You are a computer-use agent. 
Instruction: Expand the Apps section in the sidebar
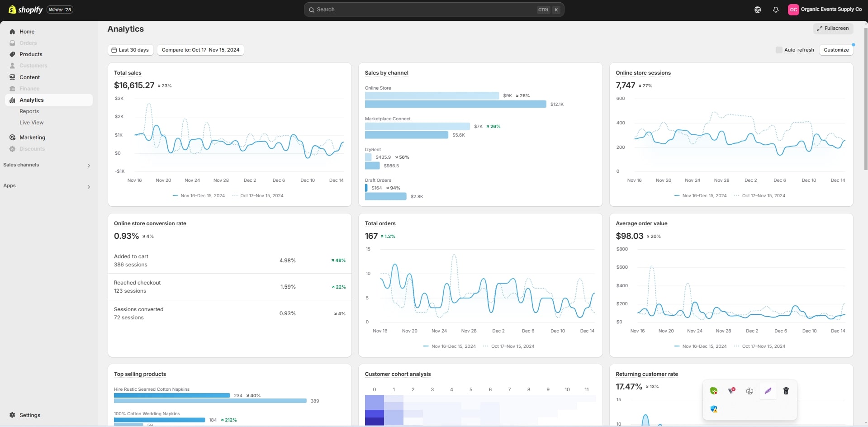[89, 186]
